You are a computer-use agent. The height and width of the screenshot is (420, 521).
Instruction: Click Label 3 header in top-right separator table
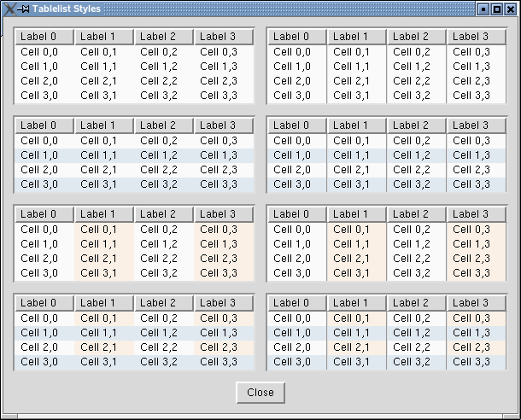[x=477, y=37]
